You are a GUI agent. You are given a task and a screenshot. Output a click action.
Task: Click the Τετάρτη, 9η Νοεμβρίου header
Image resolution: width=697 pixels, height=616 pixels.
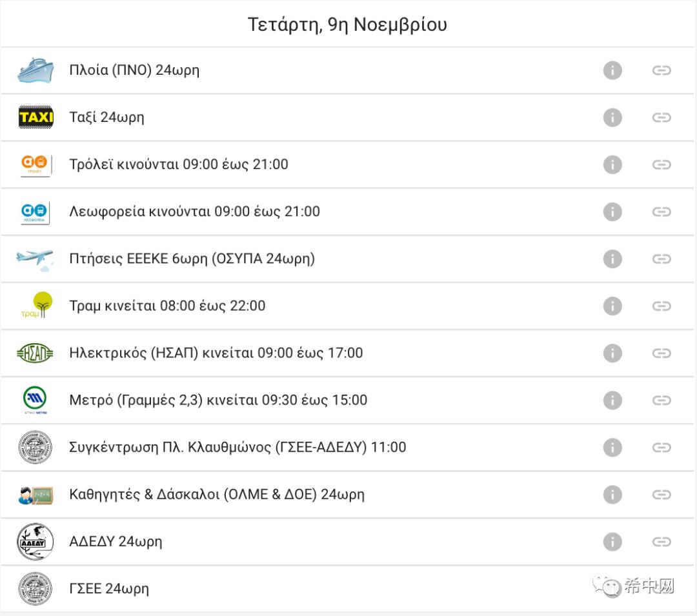click(347, 25)
